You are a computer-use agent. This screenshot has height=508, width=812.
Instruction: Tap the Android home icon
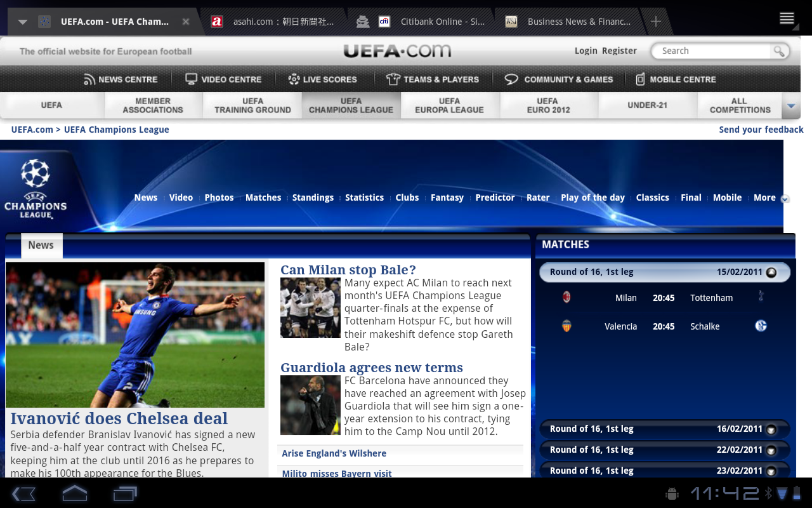click(74, 493)
